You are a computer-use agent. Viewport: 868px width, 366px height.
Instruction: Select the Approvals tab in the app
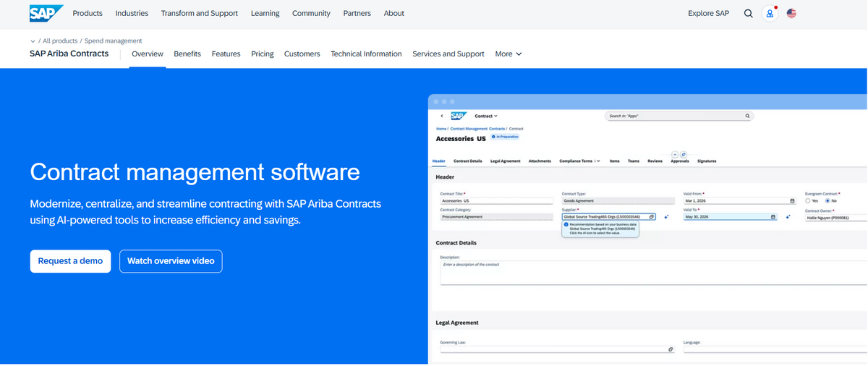click(680, 161)
